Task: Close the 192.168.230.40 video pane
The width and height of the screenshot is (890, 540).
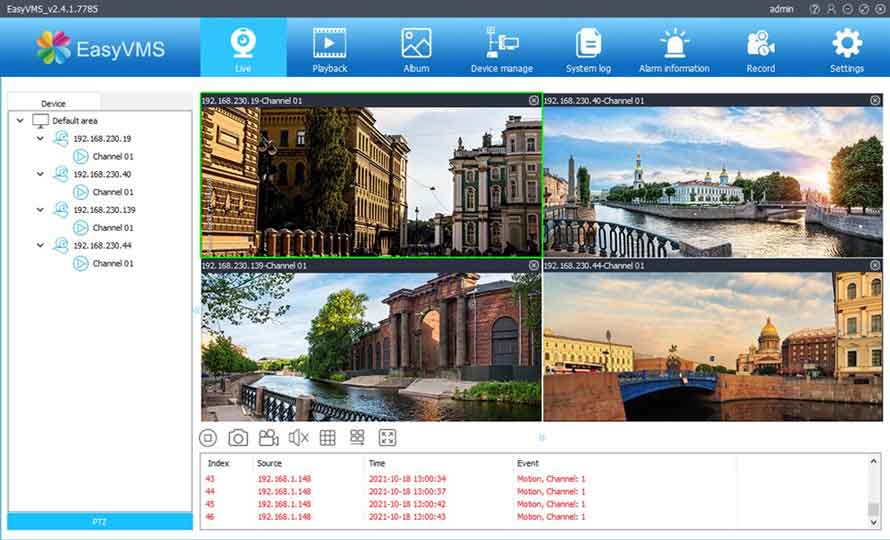Action: 875,100
